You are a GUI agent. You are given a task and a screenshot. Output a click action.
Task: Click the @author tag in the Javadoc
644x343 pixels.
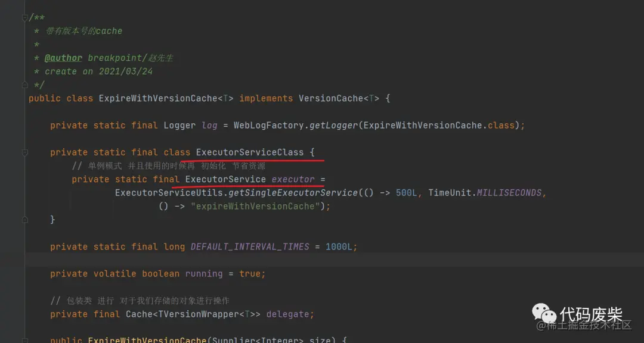[x=63, y=58]
